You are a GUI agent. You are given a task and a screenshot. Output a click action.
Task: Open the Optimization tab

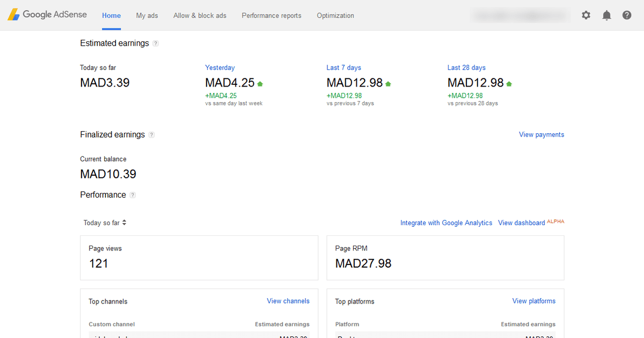pos(335,16)
